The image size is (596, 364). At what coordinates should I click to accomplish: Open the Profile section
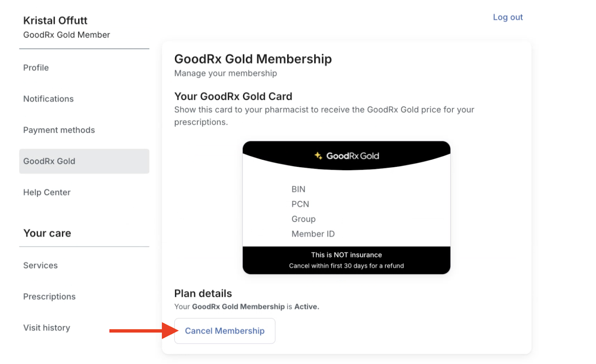tap(36, 67)
